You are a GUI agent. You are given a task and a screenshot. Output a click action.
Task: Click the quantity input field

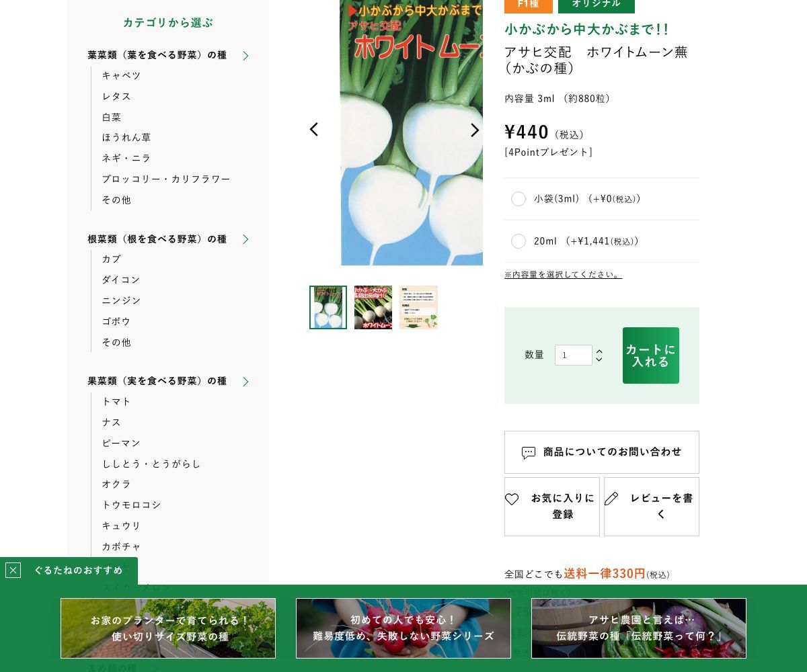[x=574, y=355]
